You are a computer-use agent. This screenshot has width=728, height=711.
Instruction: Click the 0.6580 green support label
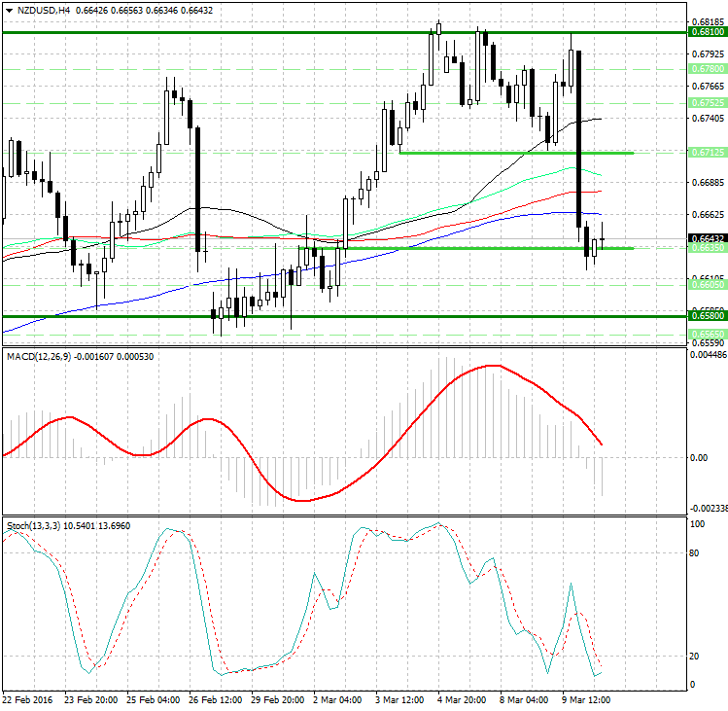pos(707,316)
